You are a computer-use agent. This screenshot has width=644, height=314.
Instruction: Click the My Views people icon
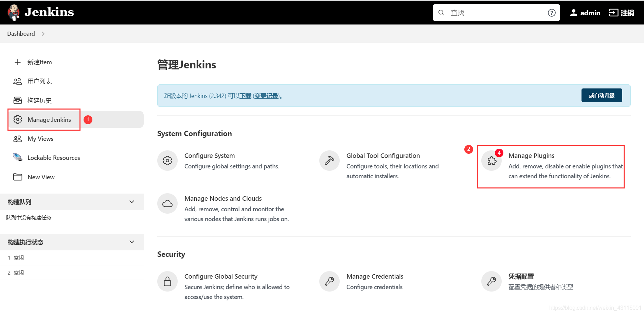[x=18, y=139]
